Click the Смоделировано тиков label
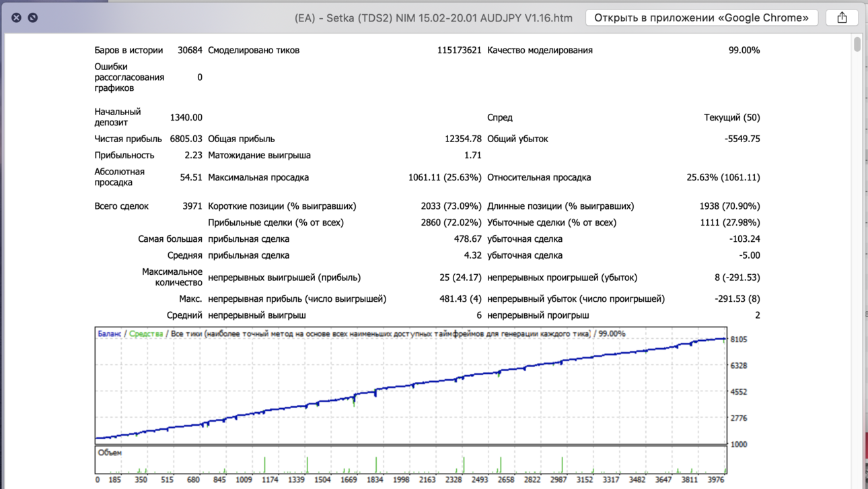 254,51
